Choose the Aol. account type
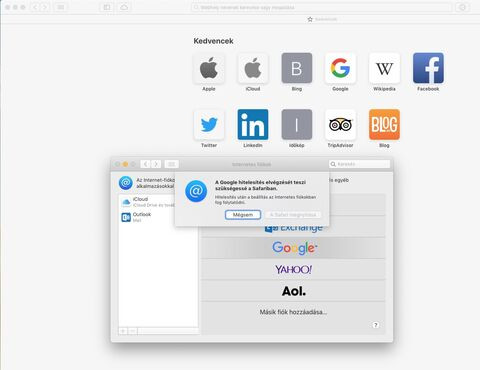Viewport: 480px width, 370px height. [x=293, y=291]
